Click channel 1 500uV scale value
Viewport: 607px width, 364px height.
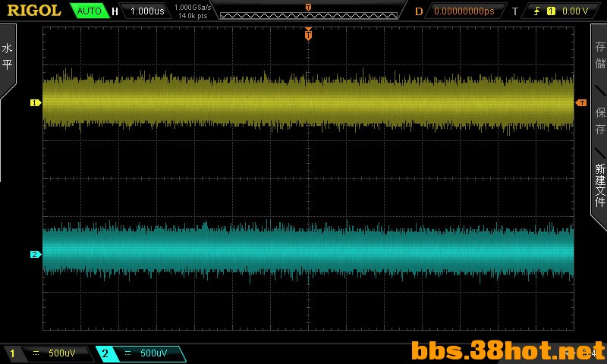(62, 353)
